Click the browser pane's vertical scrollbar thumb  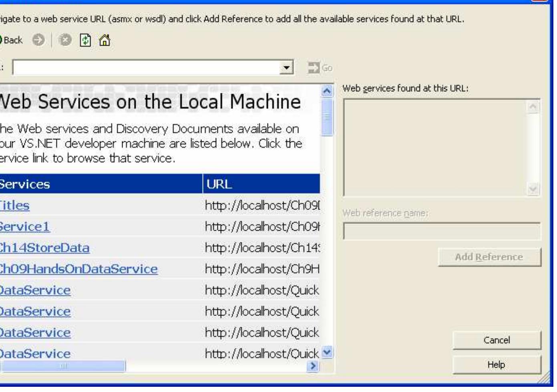pyautogui.click(x=327, y=117)
